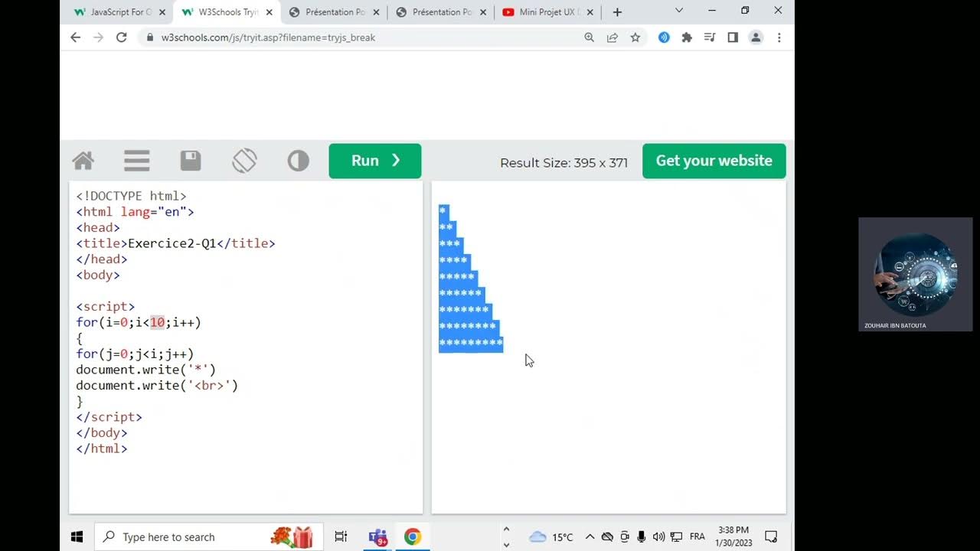Open a new browser tab
Screen dimensions: 980x551
[x=617, y=12]
